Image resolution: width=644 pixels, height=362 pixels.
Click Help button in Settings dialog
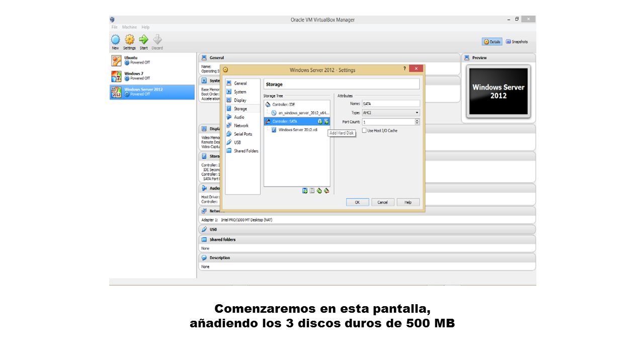tap(408, 202)
